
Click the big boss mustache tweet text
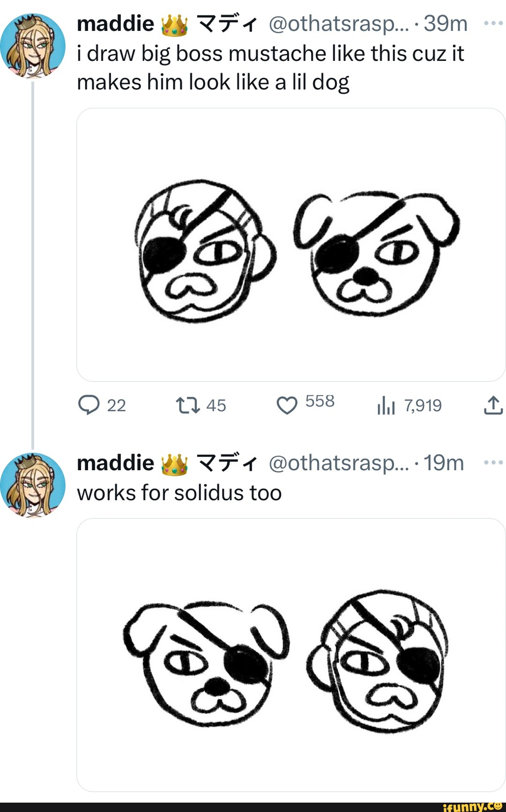coord(270,68)
